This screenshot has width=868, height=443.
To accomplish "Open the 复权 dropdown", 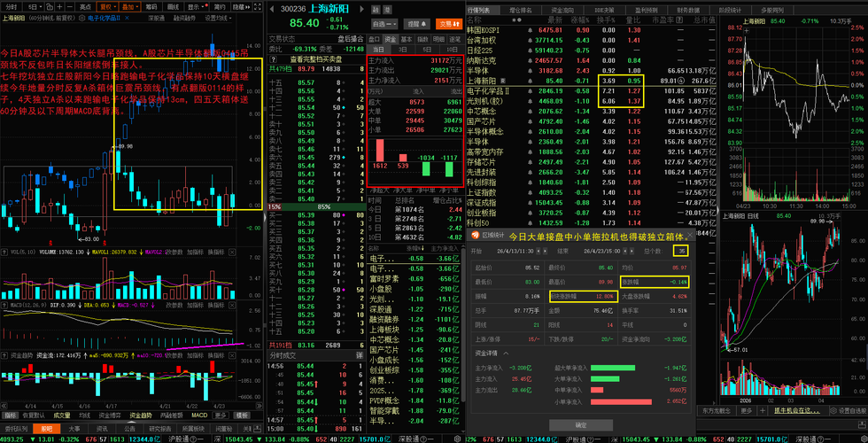I will point(107,7).
